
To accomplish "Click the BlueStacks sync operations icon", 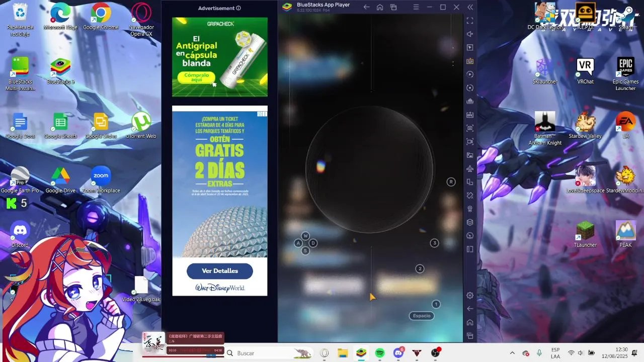I will pos(470,87).
